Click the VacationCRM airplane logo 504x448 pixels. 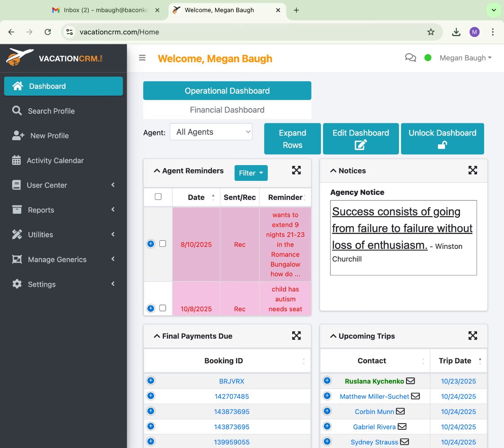(20, 57)
